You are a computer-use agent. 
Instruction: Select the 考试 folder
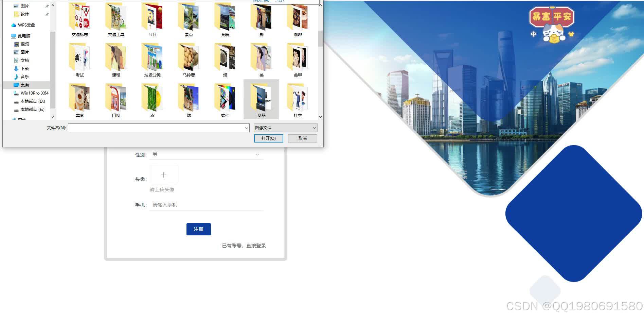tap(80, 60)
